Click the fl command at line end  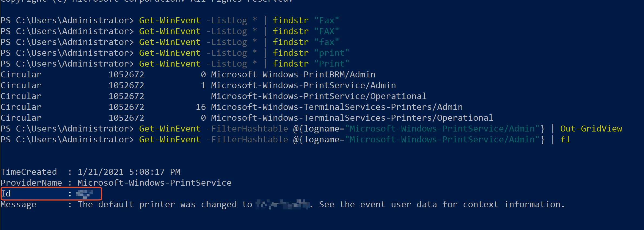(x=565, y=139)
